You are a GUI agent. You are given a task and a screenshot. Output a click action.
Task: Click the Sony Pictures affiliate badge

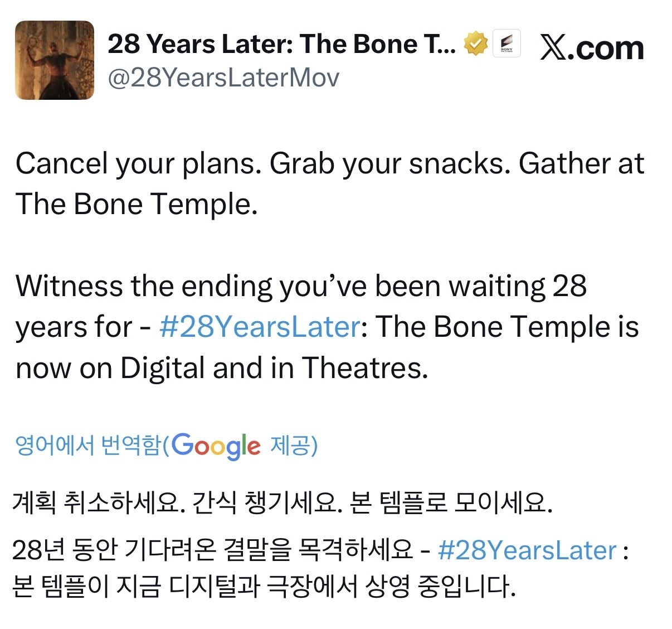pyautogui.click(x=507, y=43)
